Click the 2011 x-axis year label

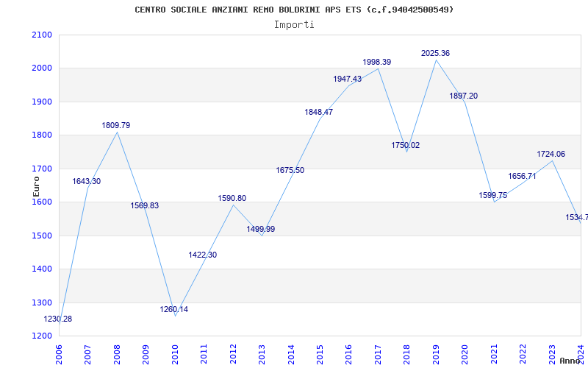coord(204,354)
